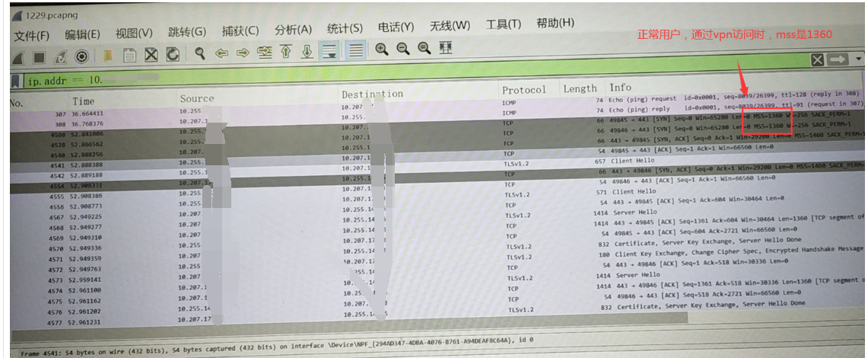Reload this capture file
This screenshot has width=868, height=358.
pos(173,54)
